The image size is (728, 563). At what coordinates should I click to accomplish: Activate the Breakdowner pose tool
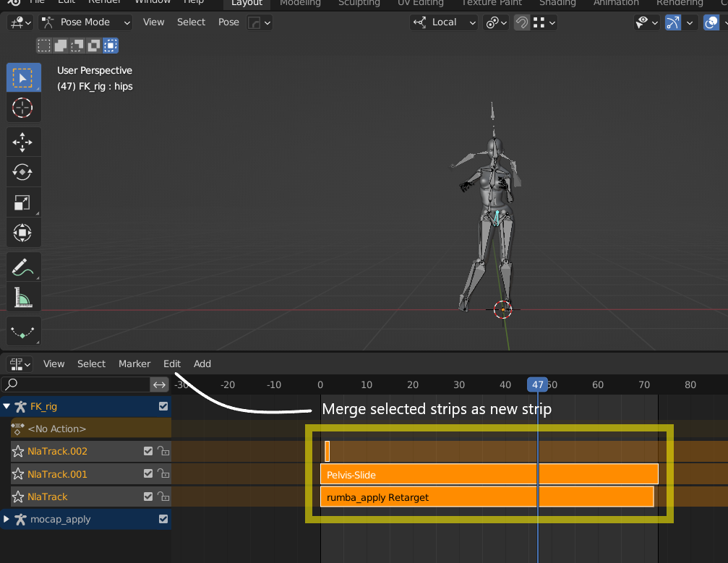tap(23, 332)
